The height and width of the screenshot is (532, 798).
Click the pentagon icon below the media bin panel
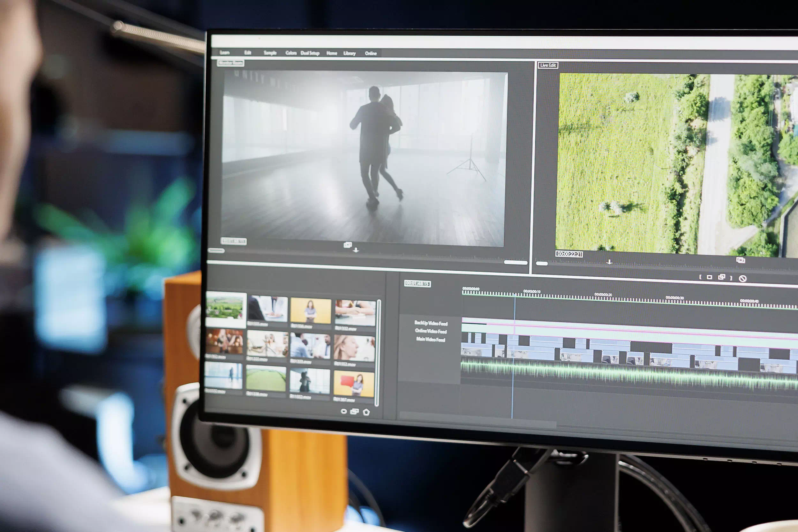pos(367,413)
